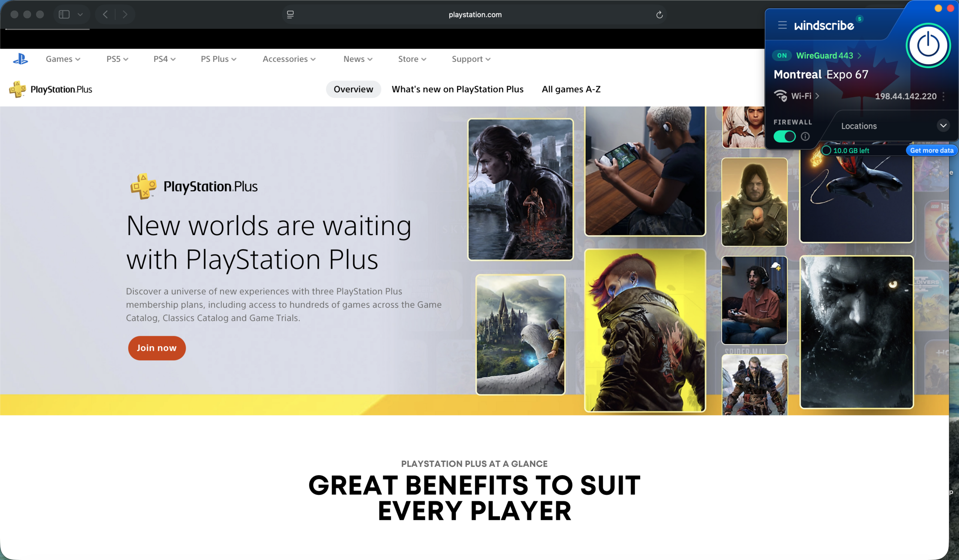The image size is (959, 560).
Task: Click the Montreal Expo 67 location name
Action: (821, 74)
